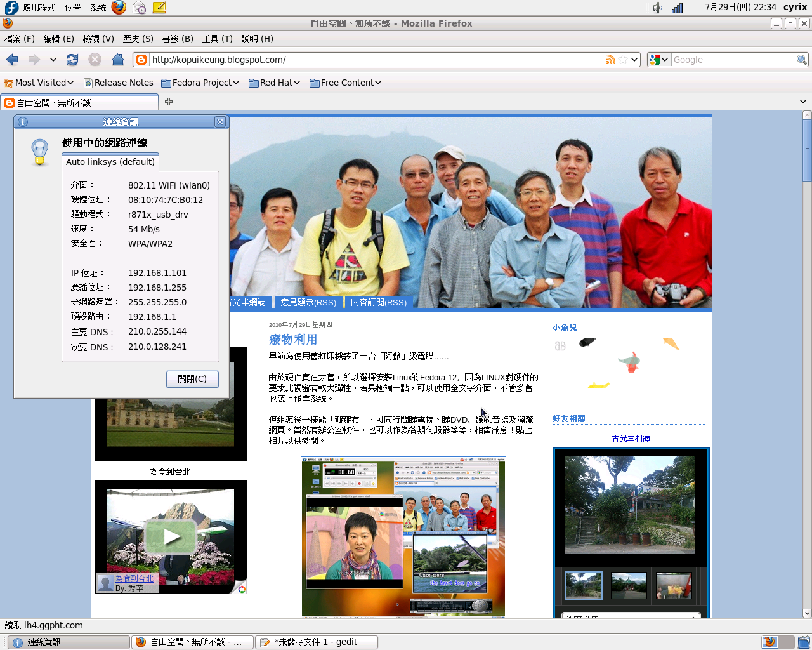Open the 工具 (T) menu

217,39
